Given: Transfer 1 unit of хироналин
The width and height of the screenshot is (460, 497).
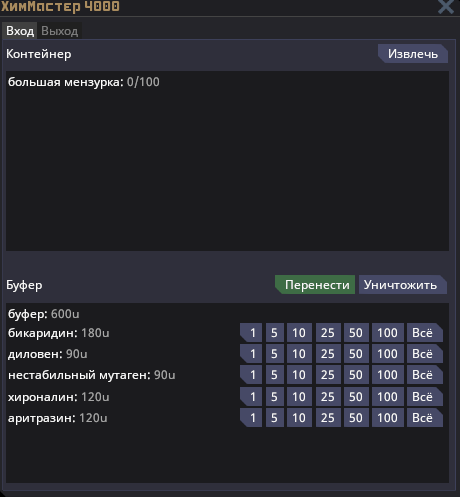Looking at the screenshot, I should coord(251,397).
